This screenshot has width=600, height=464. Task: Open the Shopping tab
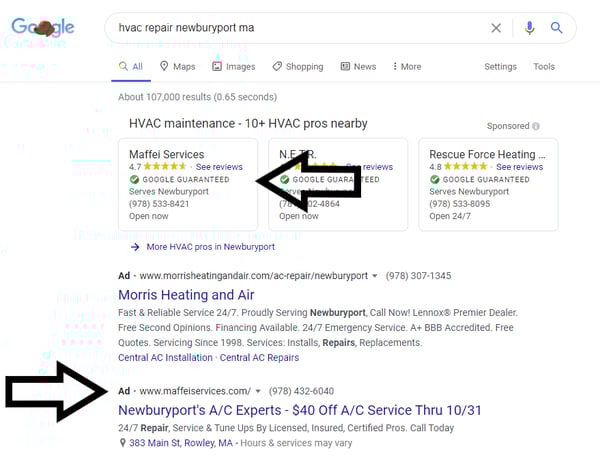pos(297,67)
